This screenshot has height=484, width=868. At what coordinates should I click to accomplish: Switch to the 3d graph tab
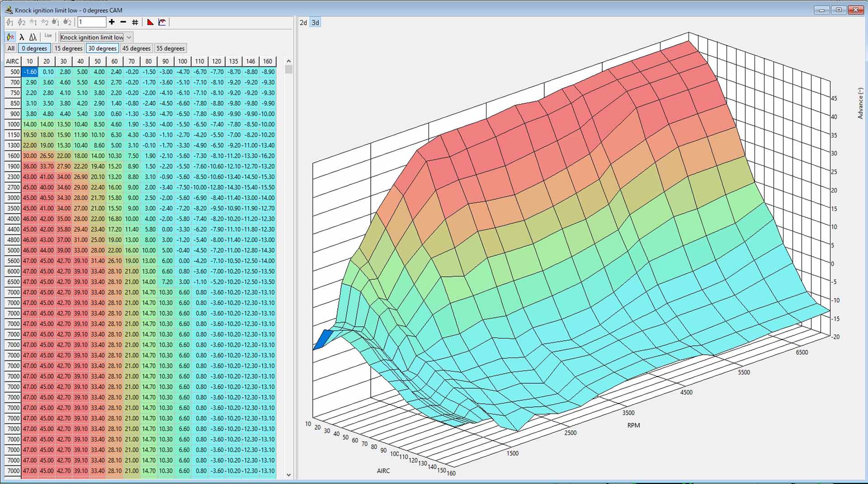point(315,23)
